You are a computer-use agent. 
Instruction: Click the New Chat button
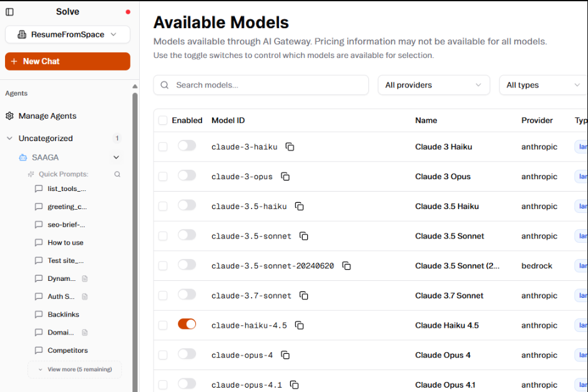67,61
